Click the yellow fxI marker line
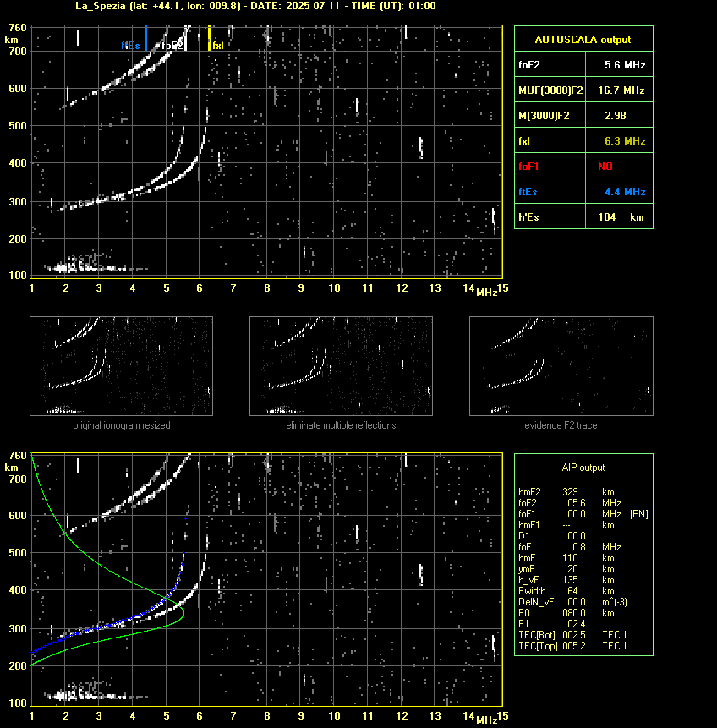This screenshot has width=717, height=728. click(x=209, y=38)
